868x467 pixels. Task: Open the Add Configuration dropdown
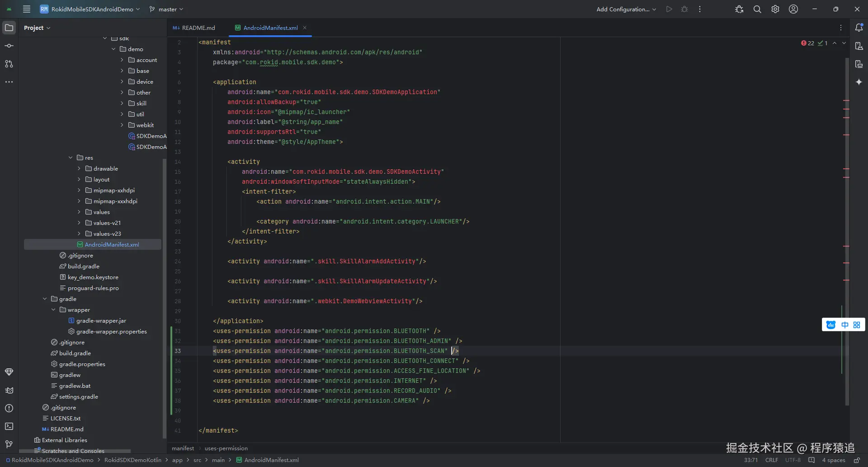pos(626,9)
